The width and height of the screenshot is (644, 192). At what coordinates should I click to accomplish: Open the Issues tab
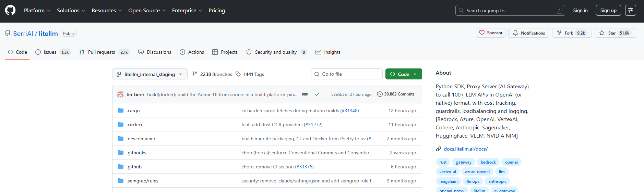pyautogui.click(x=53, y=52)
